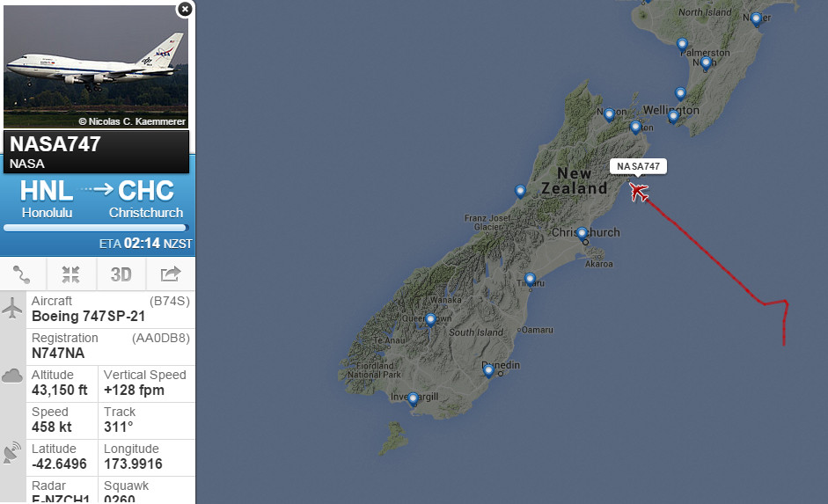Click the NASA747 callsign heading
Viewport: 828px width, 504px height.
click(55, 144)
